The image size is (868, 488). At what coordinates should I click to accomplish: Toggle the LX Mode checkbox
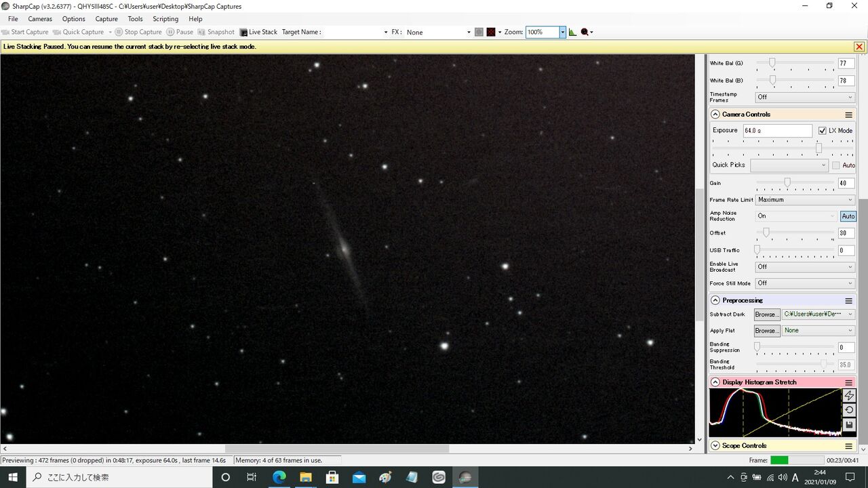823,131
